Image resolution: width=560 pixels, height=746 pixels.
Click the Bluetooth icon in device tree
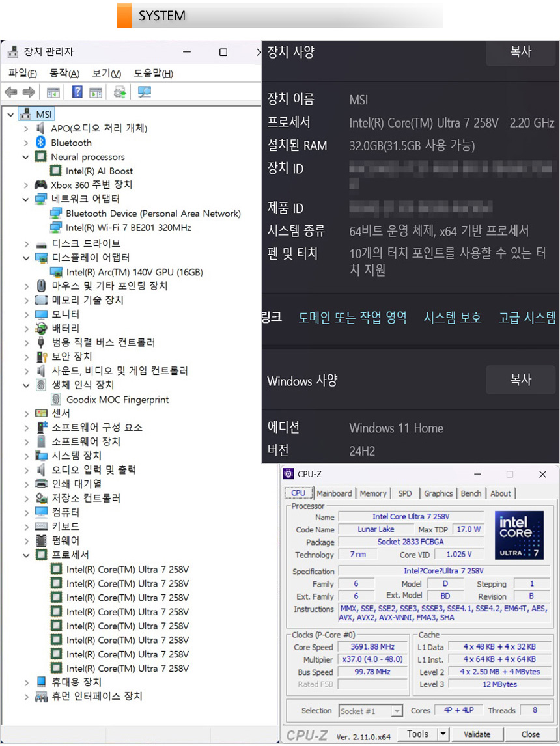coord(40,143)
